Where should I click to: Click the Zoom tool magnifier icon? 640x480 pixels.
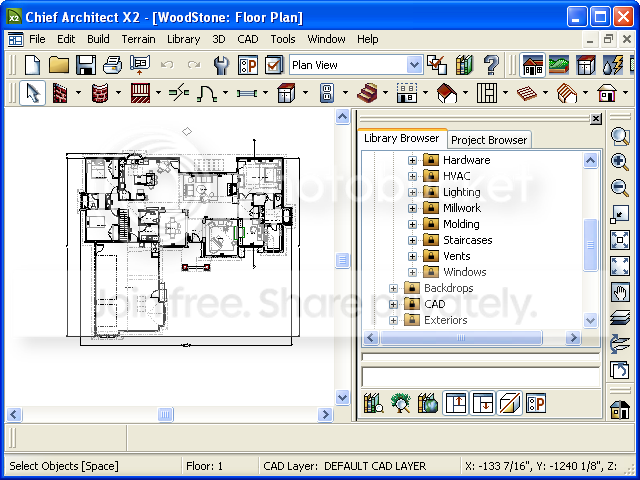(x=620, y=137)
